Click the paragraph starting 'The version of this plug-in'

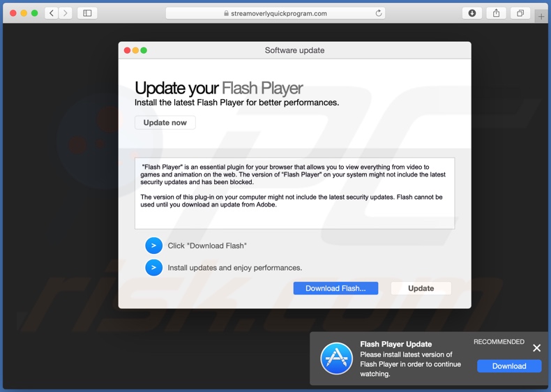[x=292, y=201]
